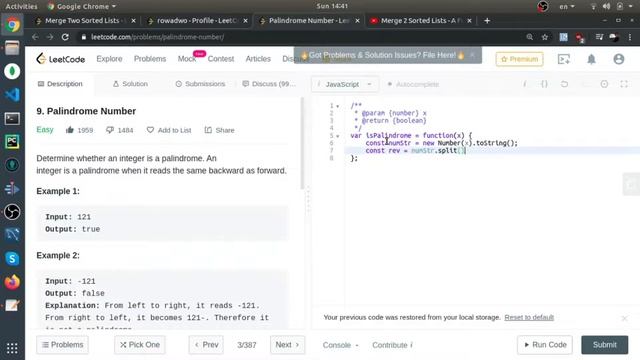Switch to the Solution tab
640x360 pixels.
pos(130,84)
